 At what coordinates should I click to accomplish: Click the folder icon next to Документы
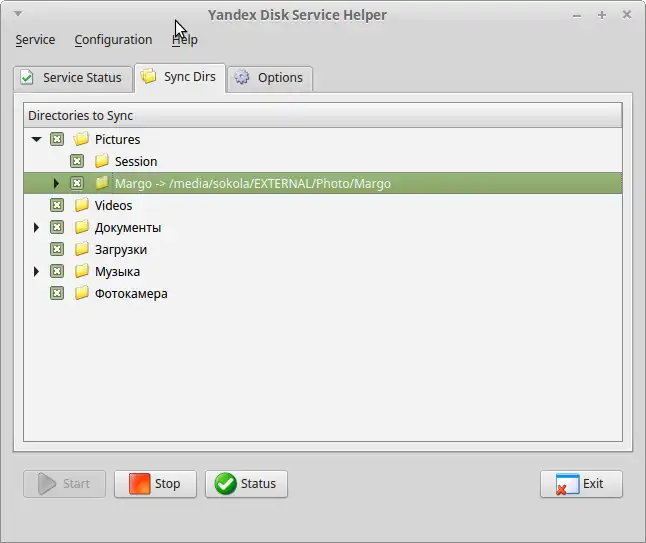point(81,227)
